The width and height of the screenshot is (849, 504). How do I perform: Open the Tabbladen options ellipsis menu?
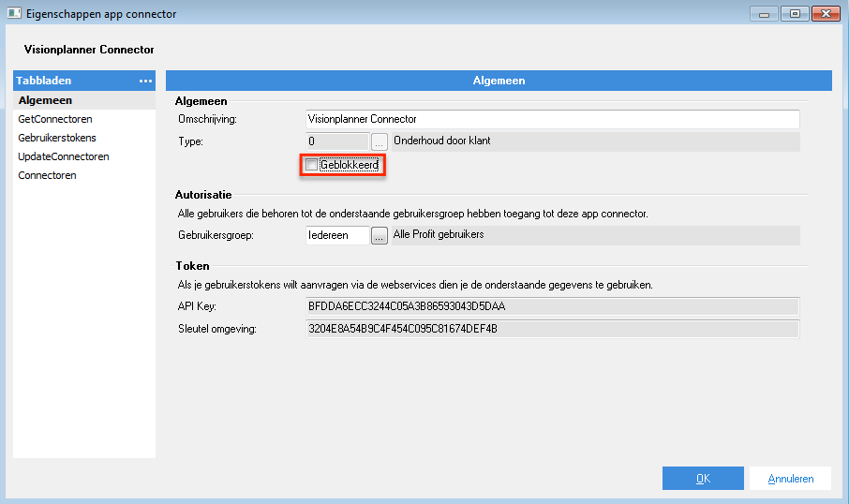[145, 81]
